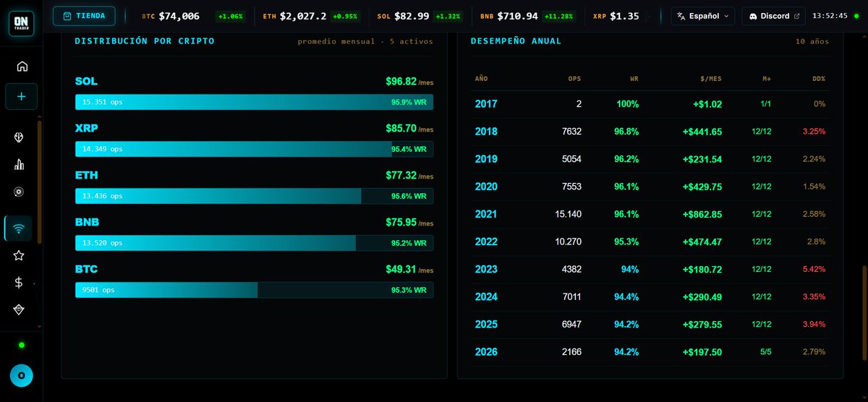868x402 pixels.
Task: Click the +$862.85 monthly value
Action: (x=702, y=215)
